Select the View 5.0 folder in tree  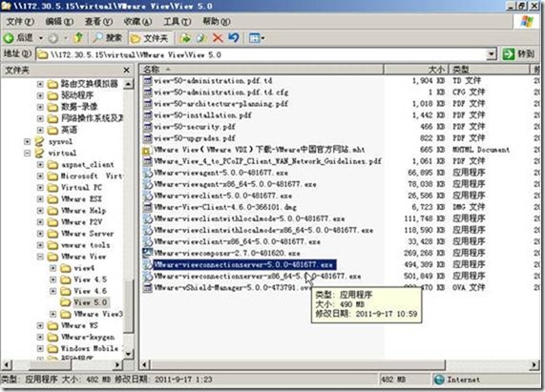(x=90, y=302)
